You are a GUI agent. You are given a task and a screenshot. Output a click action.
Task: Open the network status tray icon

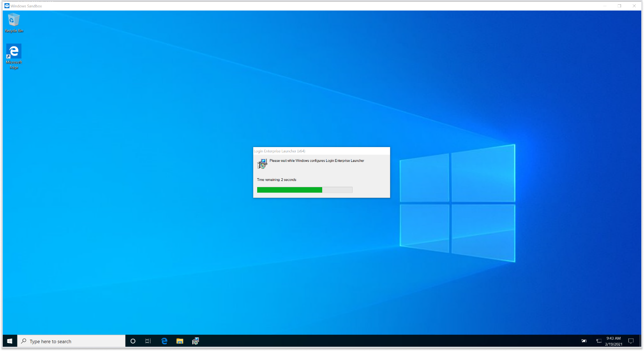click(599, 341)
